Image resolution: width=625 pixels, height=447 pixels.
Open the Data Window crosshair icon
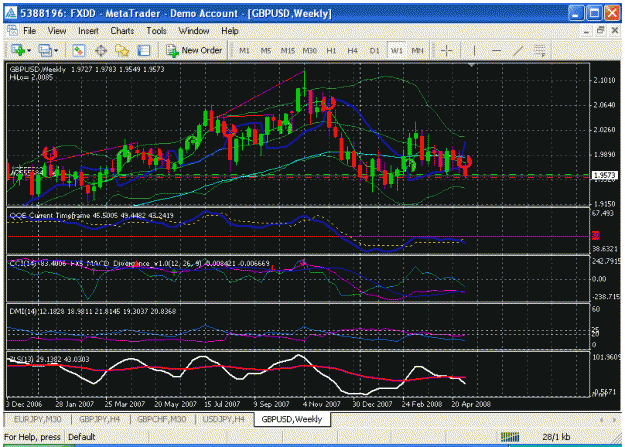(x=101, y=50)
